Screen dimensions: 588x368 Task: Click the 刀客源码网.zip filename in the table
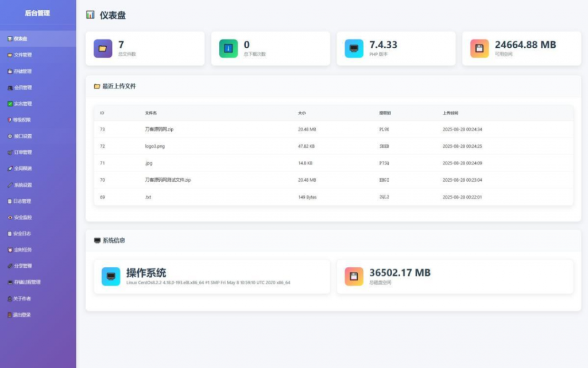click(x=160, y=129)
